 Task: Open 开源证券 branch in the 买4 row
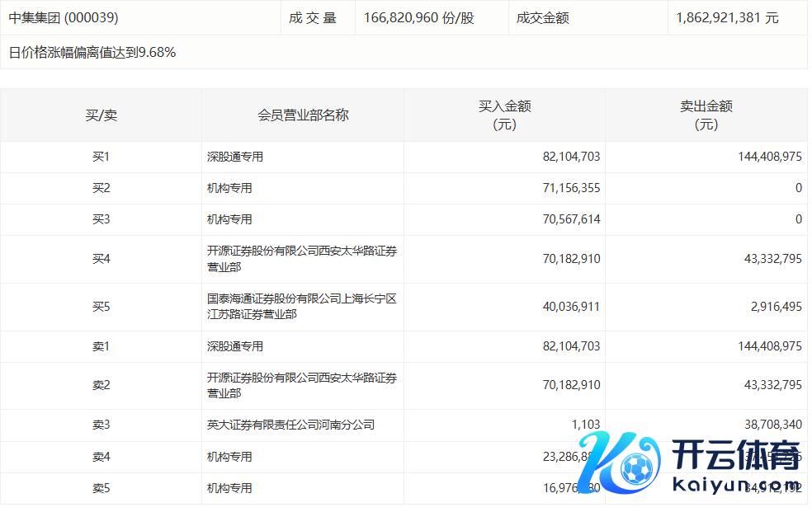click(x=301, y=259)
